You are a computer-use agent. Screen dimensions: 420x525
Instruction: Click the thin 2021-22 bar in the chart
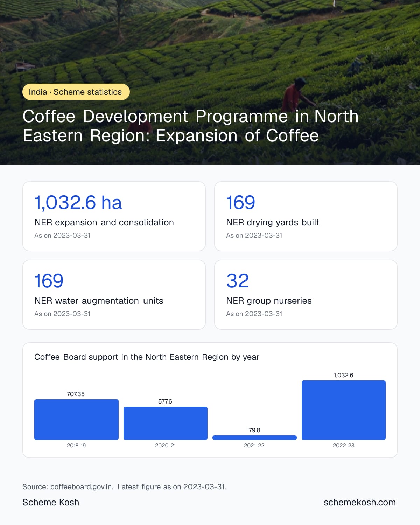[254, 437]
